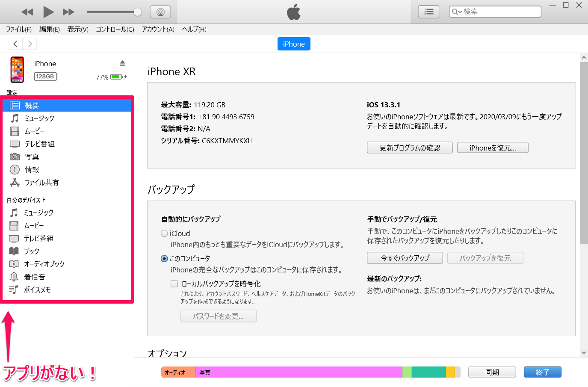This screenshot has height=387, width=588.
Task: Select the blue iPhone tab button
Action: (x=294, y=44)
